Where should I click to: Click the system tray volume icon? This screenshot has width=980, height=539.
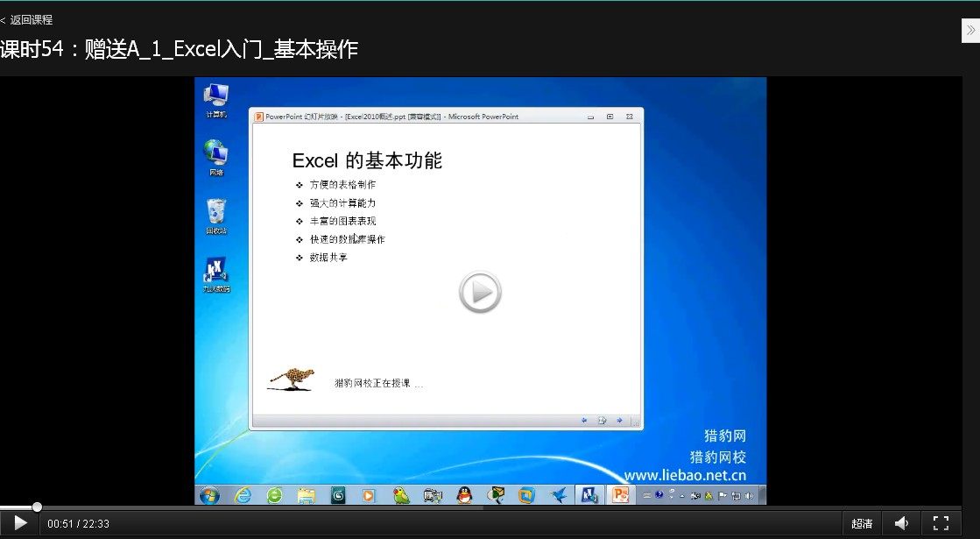[749, 496]
